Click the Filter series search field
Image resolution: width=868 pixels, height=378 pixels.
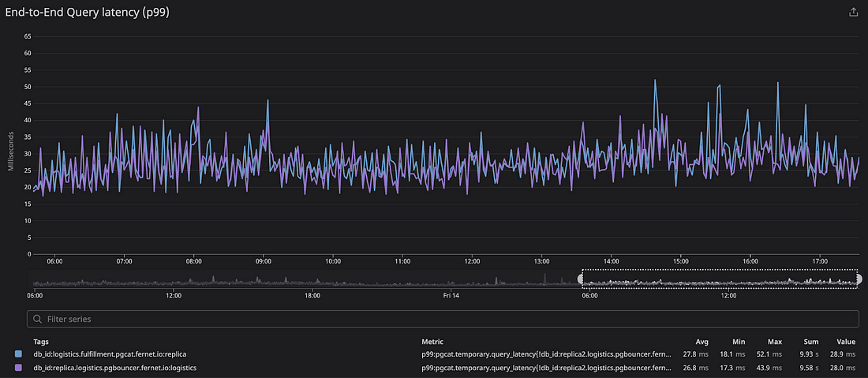pos(442,319)
